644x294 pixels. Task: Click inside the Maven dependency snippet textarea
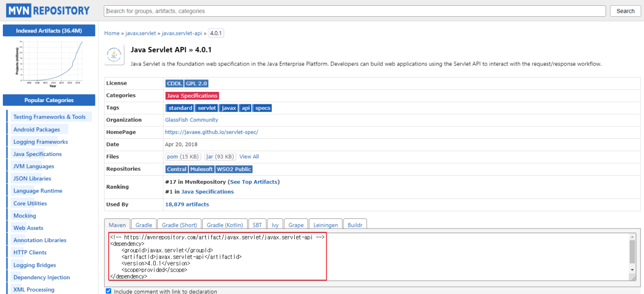[x=368, y=257]
